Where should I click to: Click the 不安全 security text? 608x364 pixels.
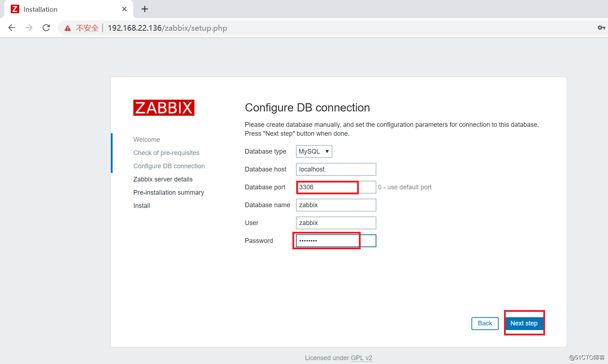pyautogui.click(x=87, y=28)
